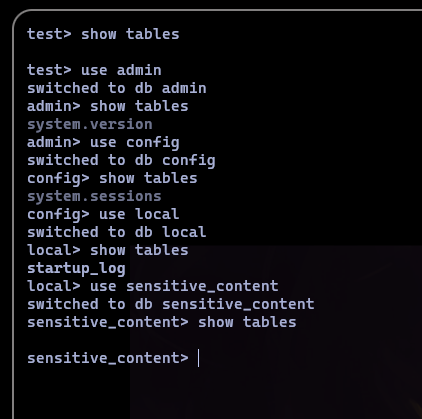Select 'switched to db sensitive_content' output
The height and width of the screenshot is (419, 422).
[171, 304]
